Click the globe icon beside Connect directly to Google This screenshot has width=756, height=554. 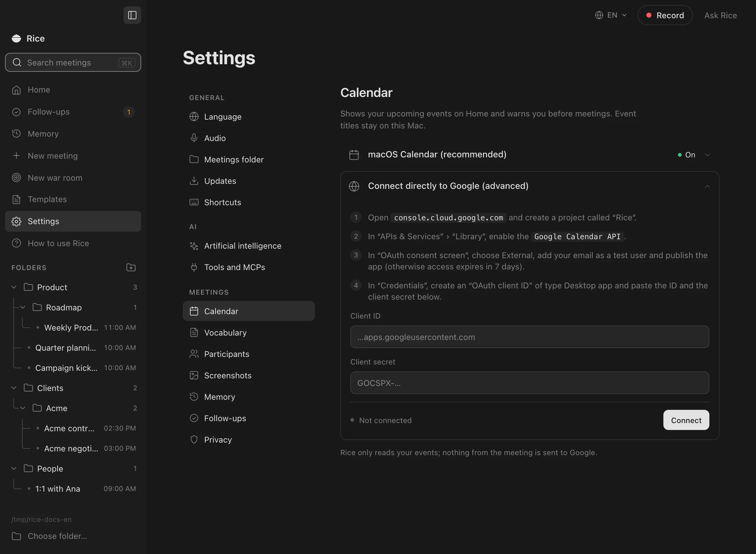354,186
